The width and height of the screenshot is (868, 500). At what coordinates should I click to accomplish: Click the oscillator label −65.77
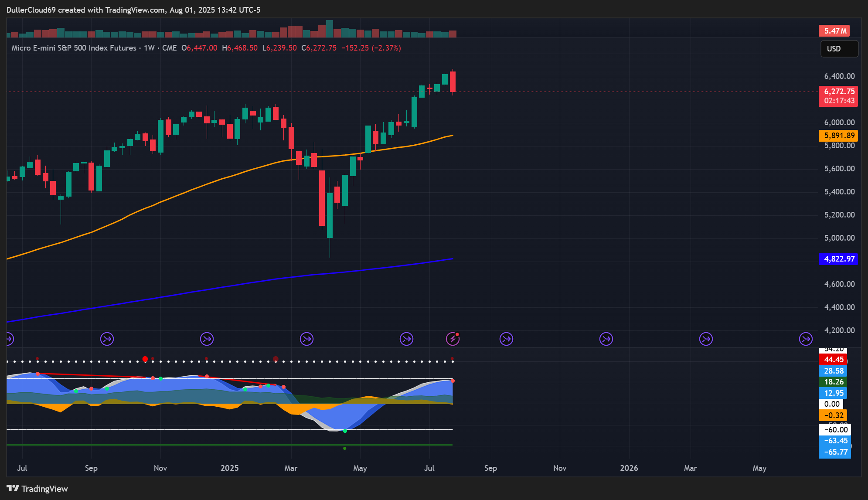click(835, 452)
